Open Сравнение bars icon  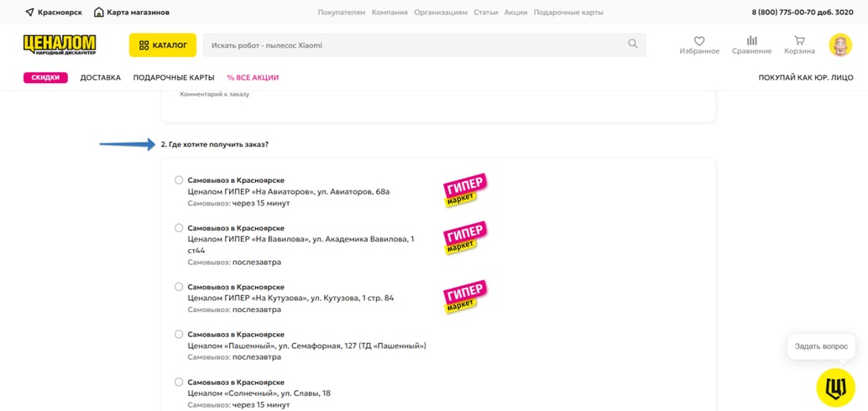coord(752,40)
